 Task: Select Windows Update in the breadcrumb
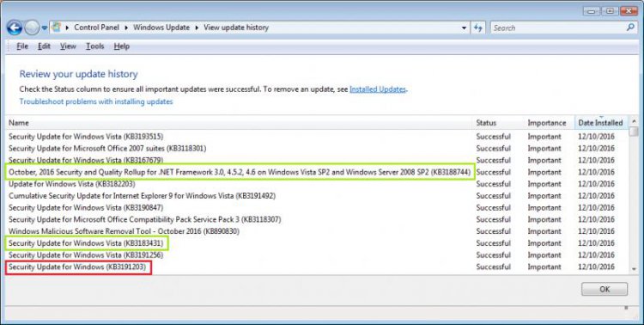click(x=161, y=28)
